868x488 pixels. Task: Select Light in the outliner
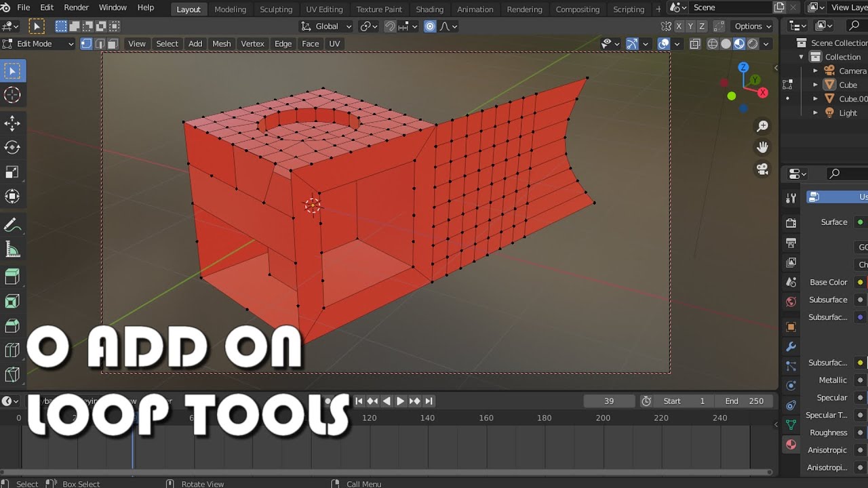(x=848, y=113)
